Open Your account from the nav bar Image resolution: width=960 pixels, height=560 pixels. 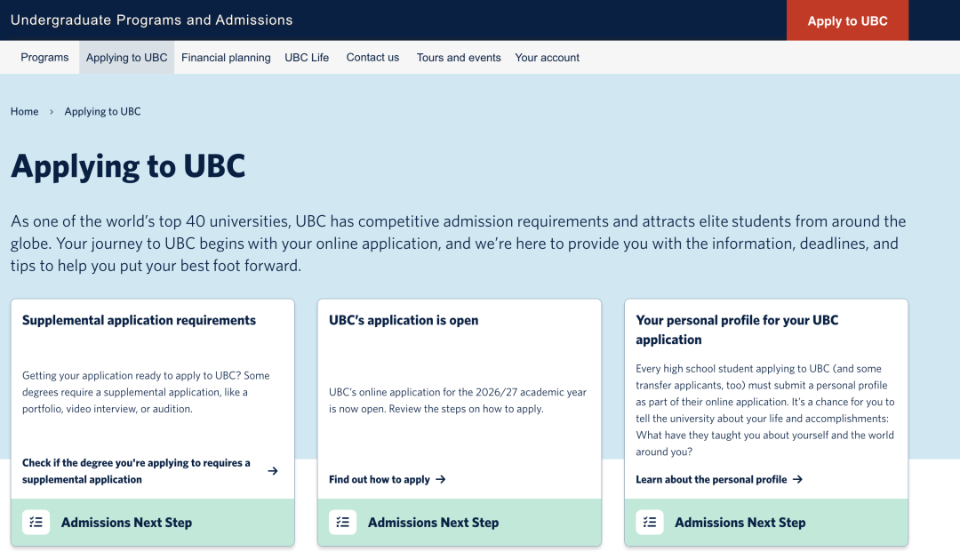pyautogui.click(x=547, y=58)
